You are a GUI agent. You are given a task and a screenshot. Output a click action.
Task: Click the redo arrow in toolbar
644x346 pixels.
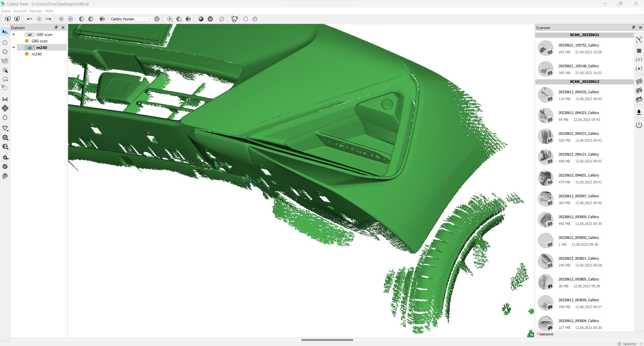click(49, 19)
